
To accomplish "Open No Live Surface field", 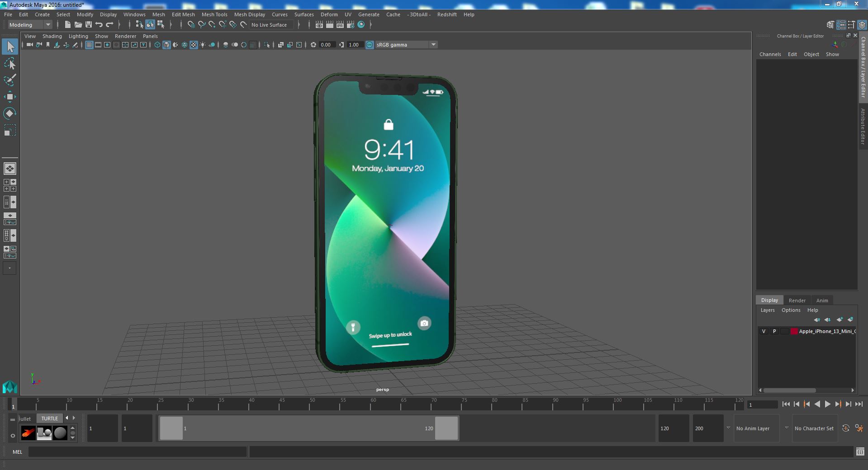I will (x=271, y=25).
